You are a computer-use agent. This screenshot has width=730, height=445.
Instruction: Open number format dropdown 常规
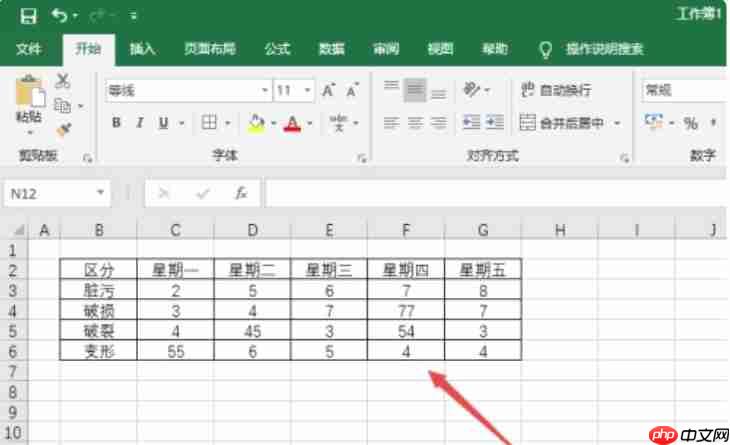(684, 90)
